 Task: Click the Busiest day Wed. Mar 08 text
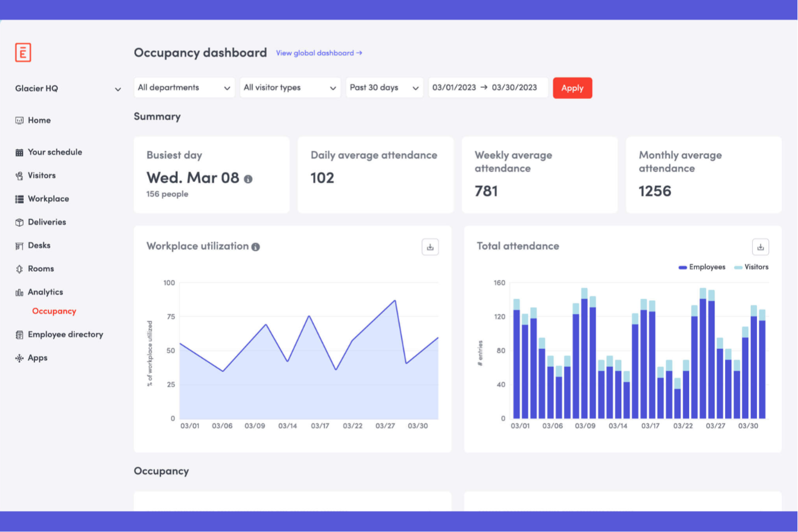[192, 178]
